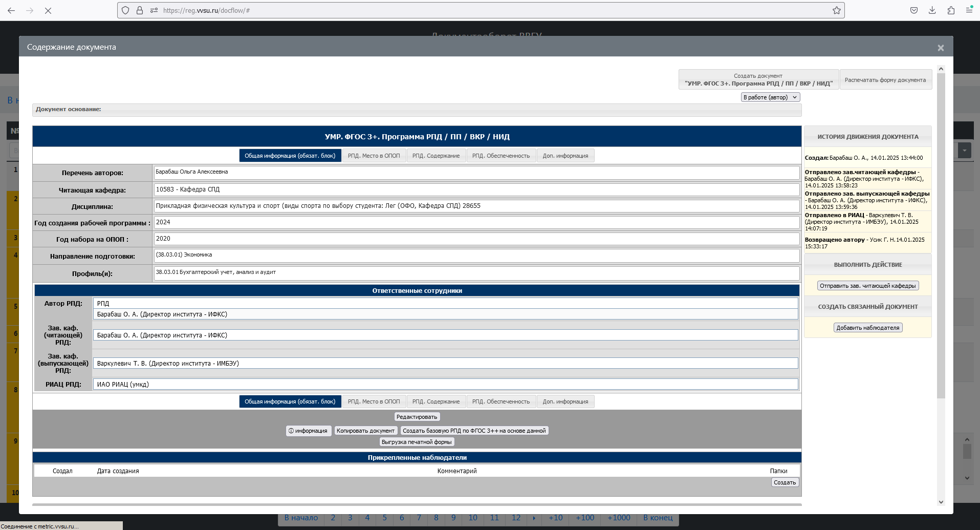Close the Содержание документа dialog
The image size is (980, 530).
click(x=940, y=48)
